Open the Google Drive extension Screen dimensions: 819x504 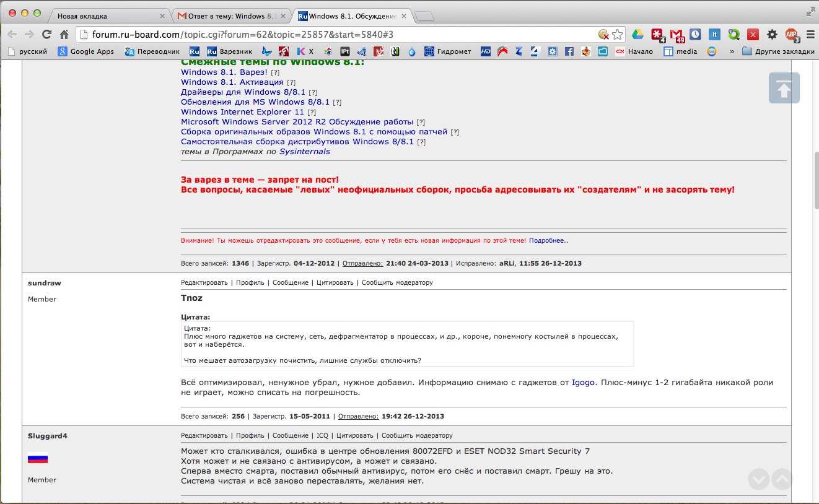637,35
